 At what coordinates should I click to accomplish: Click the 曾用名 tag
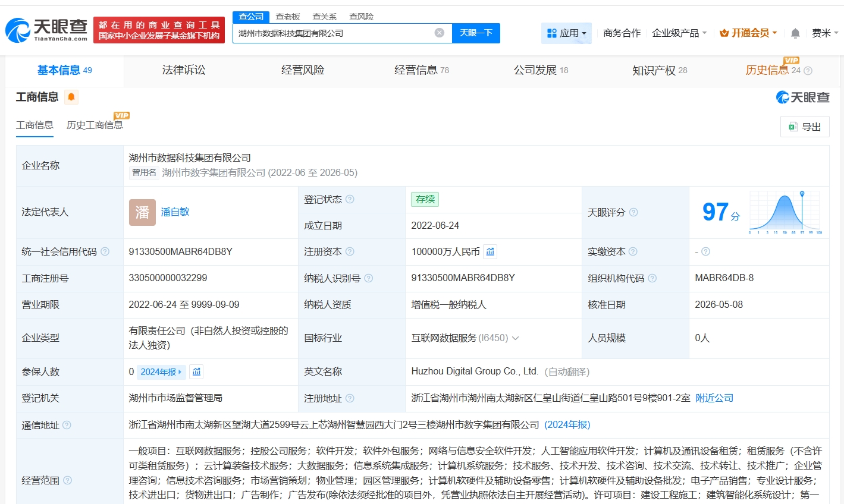coord(144,172)
